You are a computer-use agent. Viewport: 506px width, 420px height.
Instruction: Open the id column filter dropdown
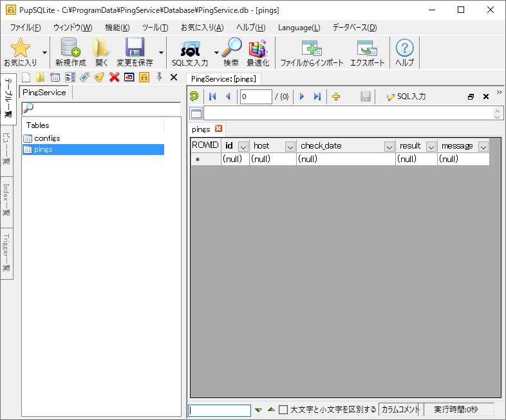click(243, 147)
